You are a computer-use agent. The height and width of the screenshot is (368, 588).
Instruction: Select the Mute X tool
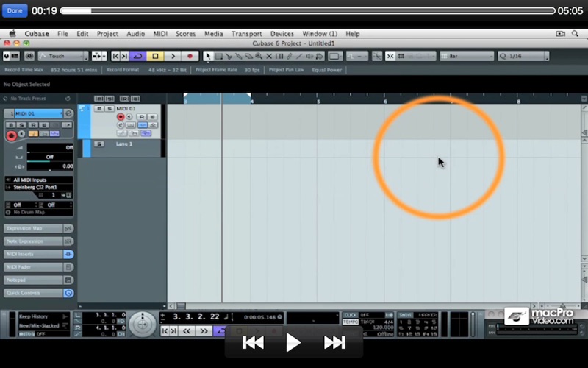pyautogui.click(x=269, y=57)
